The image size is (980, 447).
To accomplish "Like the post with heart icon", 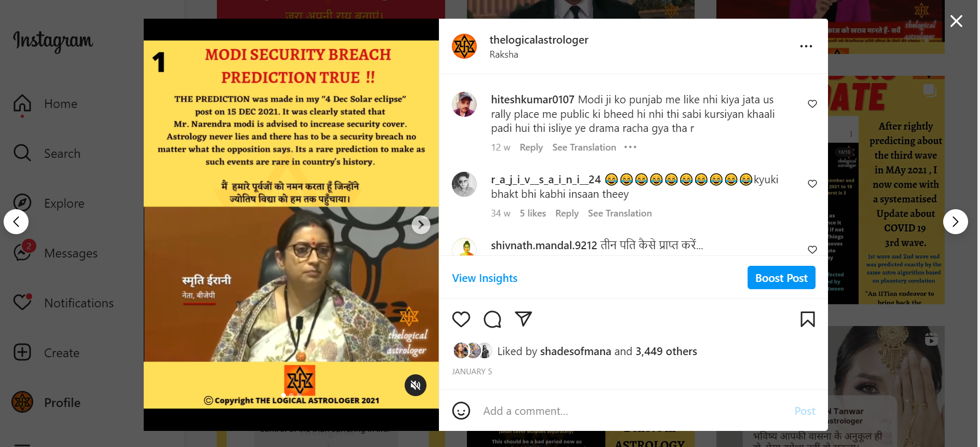I will point(461,319).
